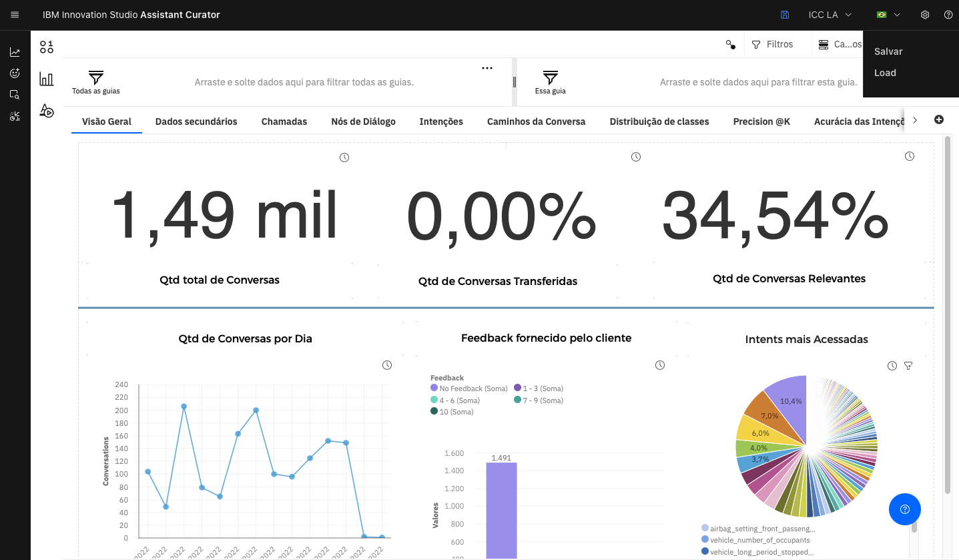Toggle the Filtros panel button

(x=772, y=44)
